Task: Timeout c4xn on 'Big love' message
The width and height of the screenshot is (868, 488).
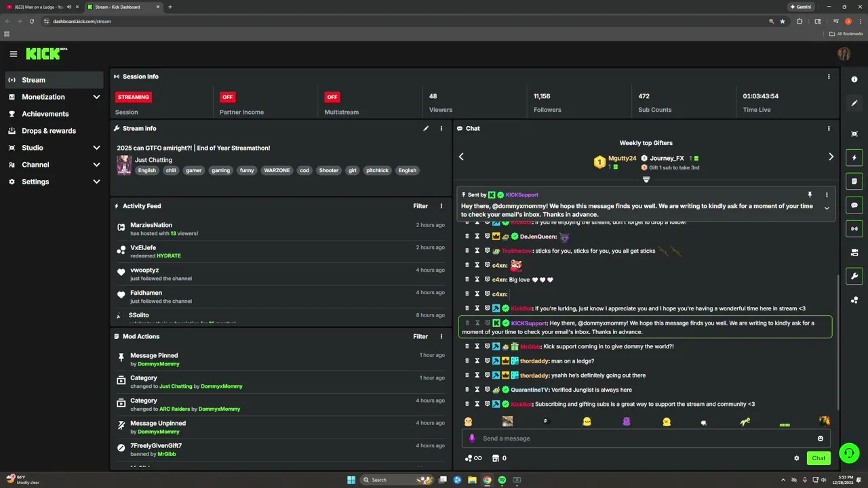Action: click(477, 279)
